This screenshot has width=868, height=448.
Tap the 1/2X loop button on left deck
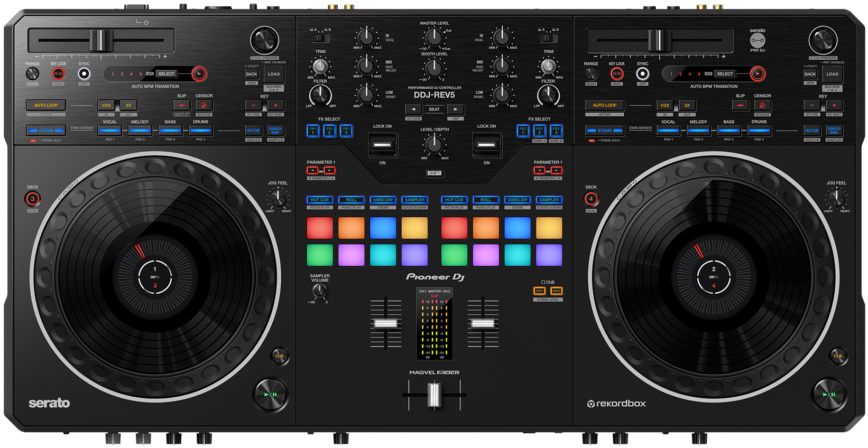106,105
